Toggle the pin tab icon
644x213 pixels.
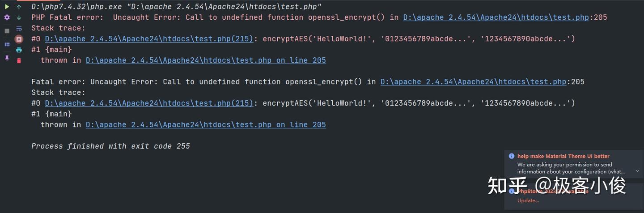7,58
